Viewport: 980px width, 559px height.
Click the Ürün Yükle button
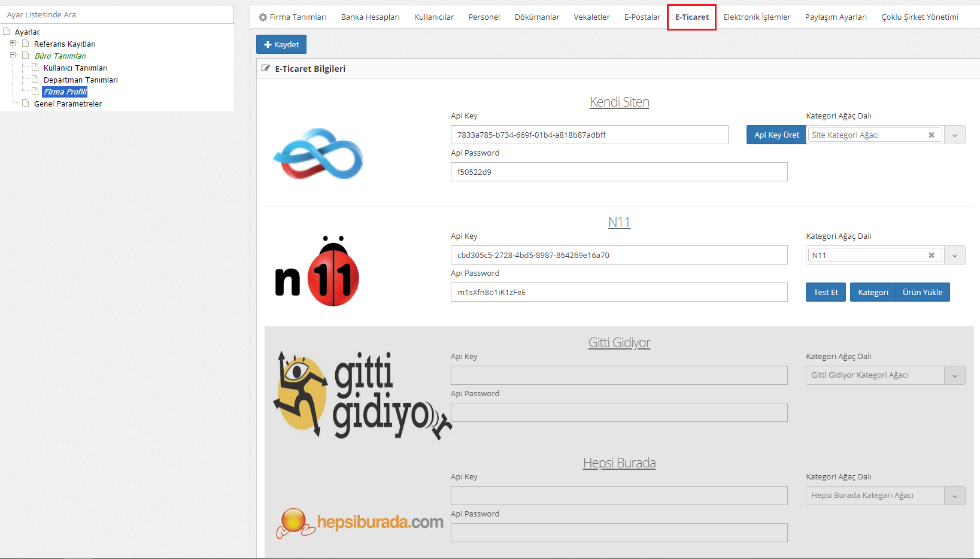(922, 292)
